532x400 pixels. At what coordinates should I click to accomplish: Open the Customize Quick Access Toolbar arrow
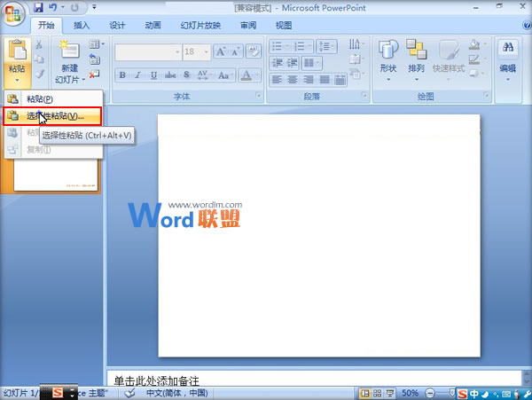(x=94, y=7)
